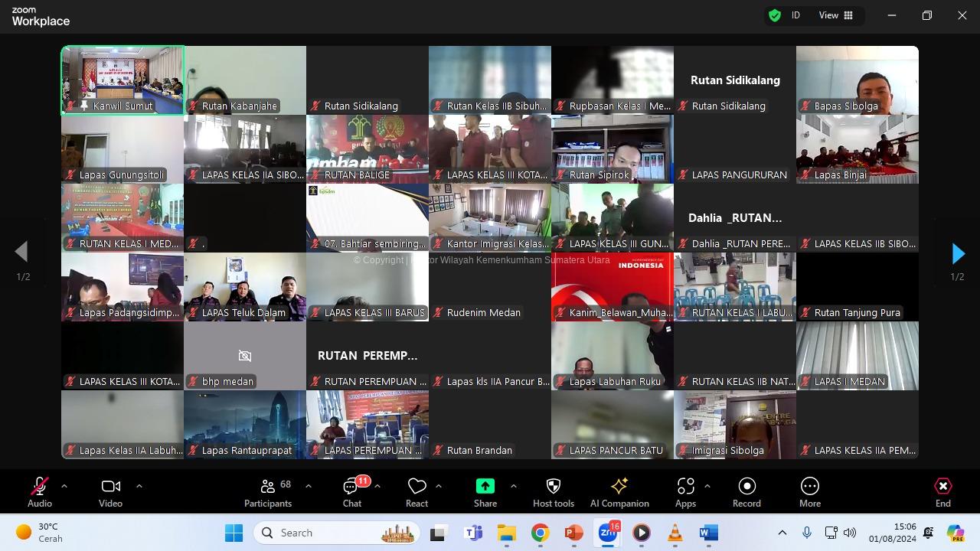Open the View layout menu
980x551 pixels.
[836, 15]
